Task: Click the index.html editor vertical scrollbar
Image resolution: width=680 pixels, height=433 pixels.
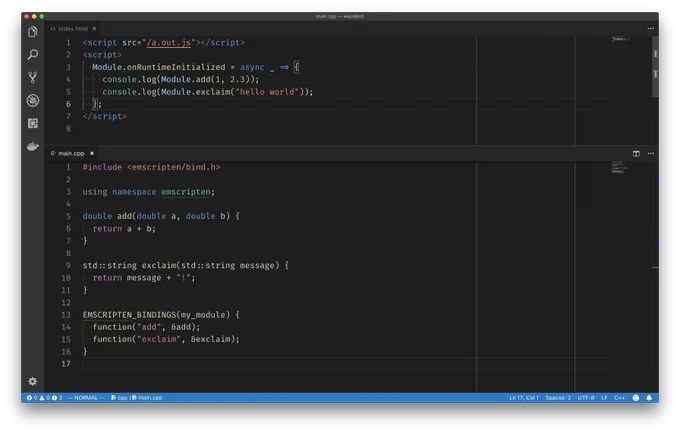Action: pyautogui.click(x=655, y=67)
